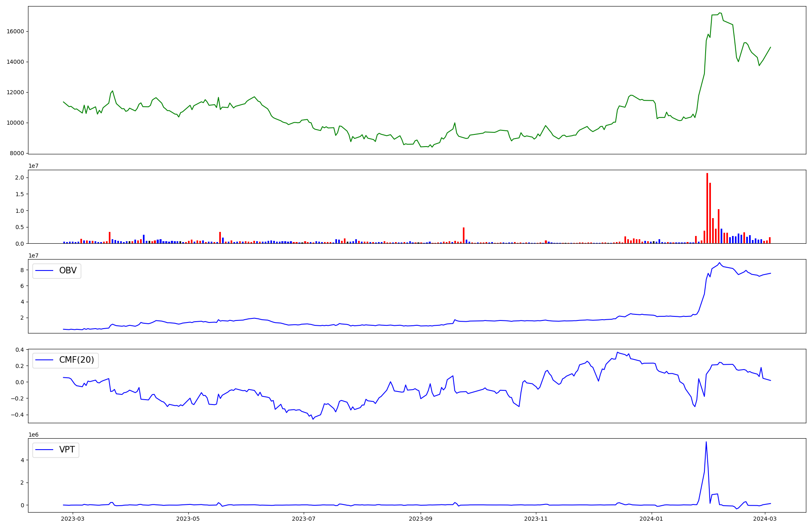Image resolution: width=812 pixels, height=528 pixels.
Task: Click the CMF(20) legend label
Action: coord(76,360)
